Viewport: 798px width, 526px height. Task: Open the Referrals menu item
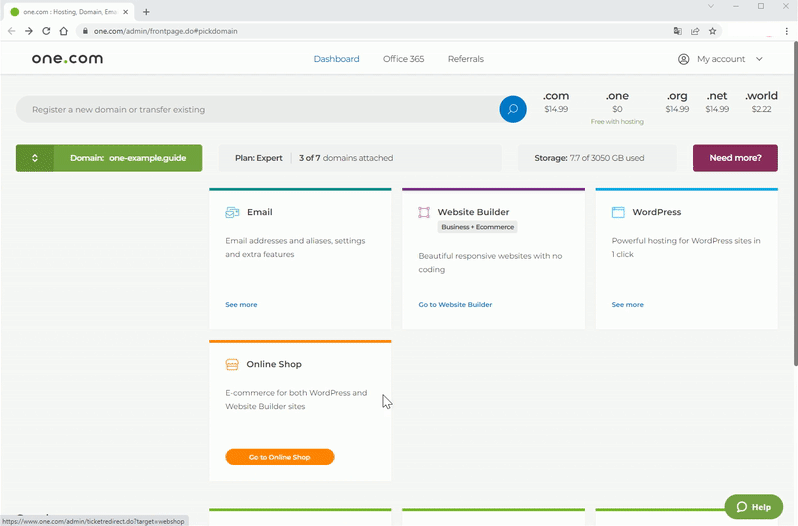tap(465, 59)
